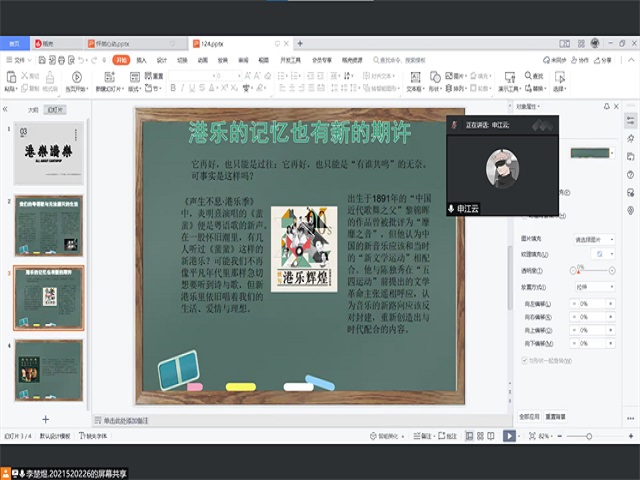Click the green background fill color swatch
The height and width of the screenshot is (480, 640).
pyautogui.click(x=590, y=153)
